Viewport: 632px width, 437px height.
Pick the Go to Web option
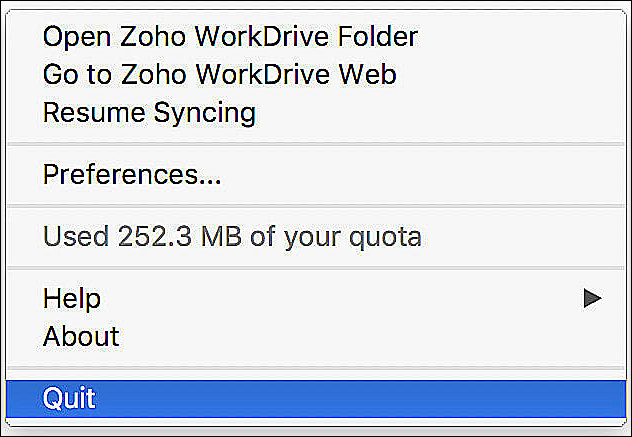pos(219,75)
